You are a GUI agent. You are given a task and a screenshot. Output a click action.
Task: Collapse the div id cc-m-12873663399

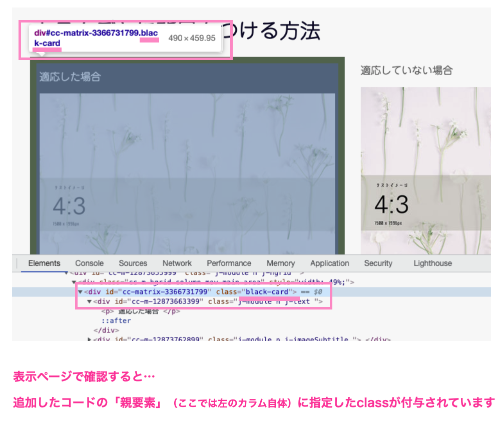tap(87, 301)
